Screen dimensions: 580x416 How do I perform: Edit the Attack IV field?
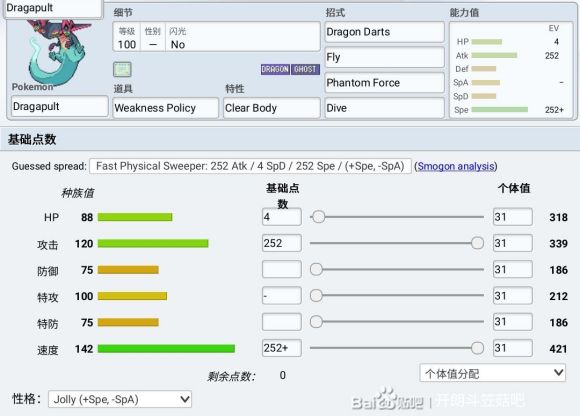point(513,243)
